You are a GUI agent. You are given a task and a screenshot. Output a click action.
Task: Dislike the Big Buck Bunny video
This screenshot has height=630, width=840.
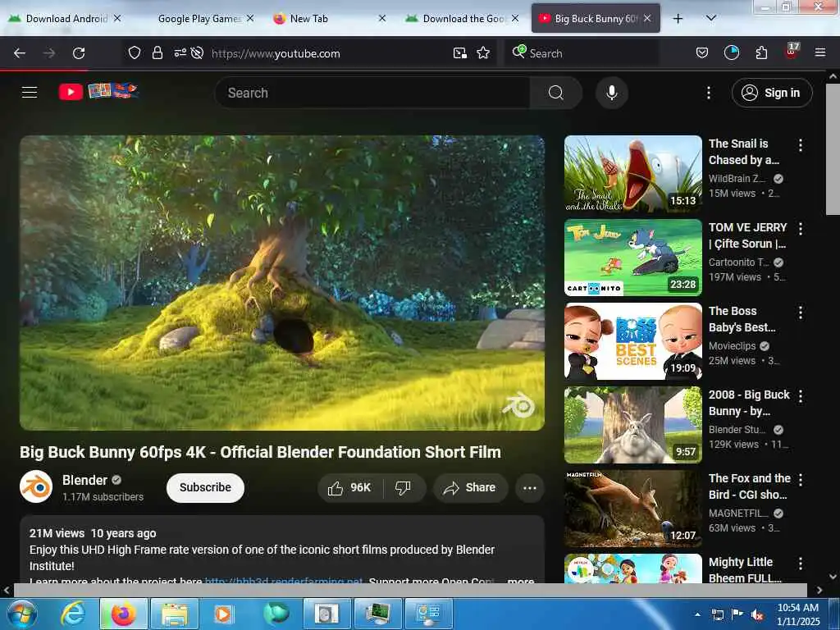click(403, 487)
